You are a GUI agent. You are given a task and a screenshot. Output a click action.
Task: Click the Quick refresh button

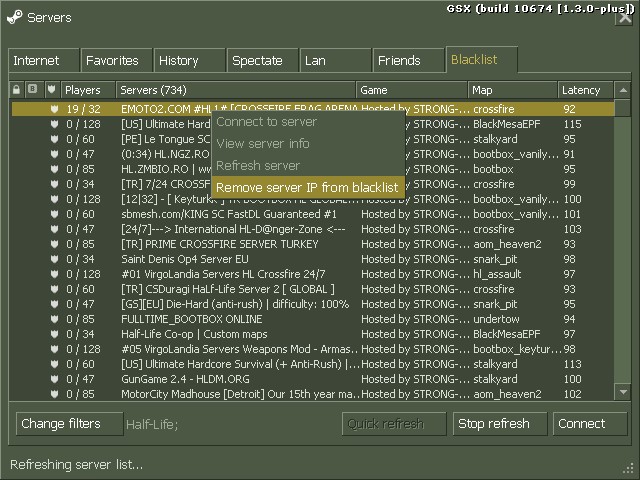click(x=394, y=424)
